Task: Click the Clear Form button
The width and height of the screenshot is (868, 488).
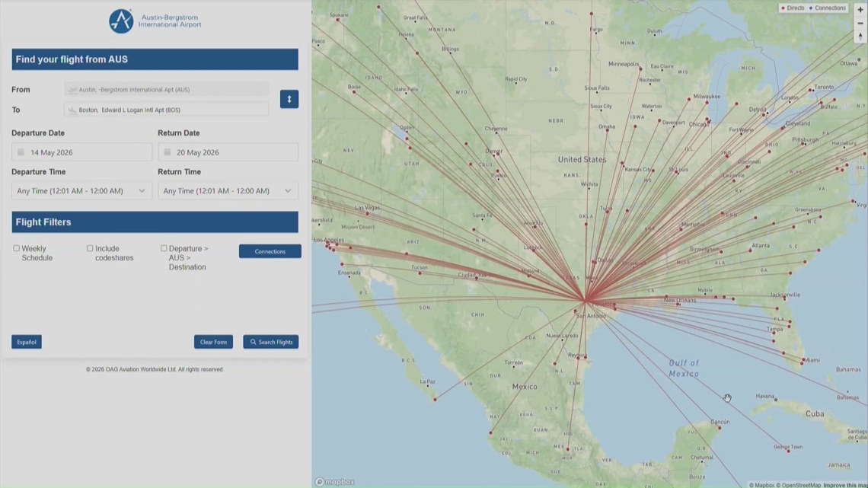Action: 213,342
